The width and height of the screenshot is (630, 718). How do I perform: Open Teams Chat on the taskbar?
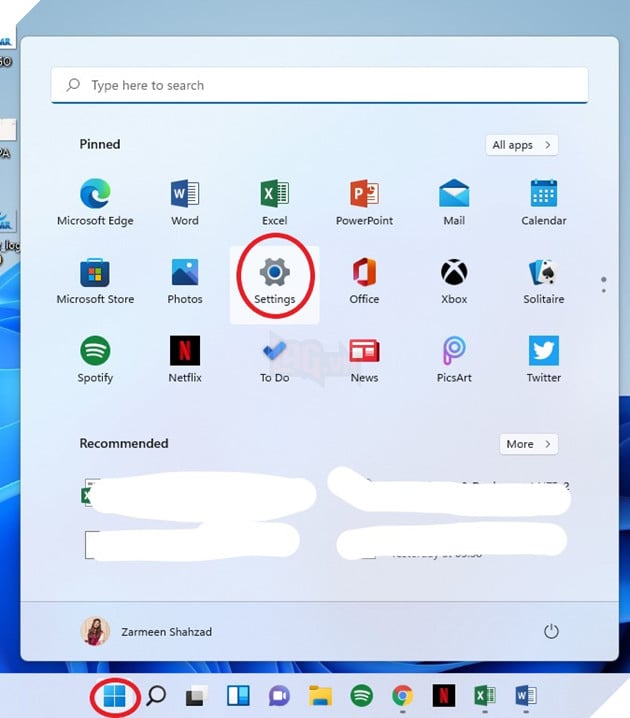pos(279,696)
